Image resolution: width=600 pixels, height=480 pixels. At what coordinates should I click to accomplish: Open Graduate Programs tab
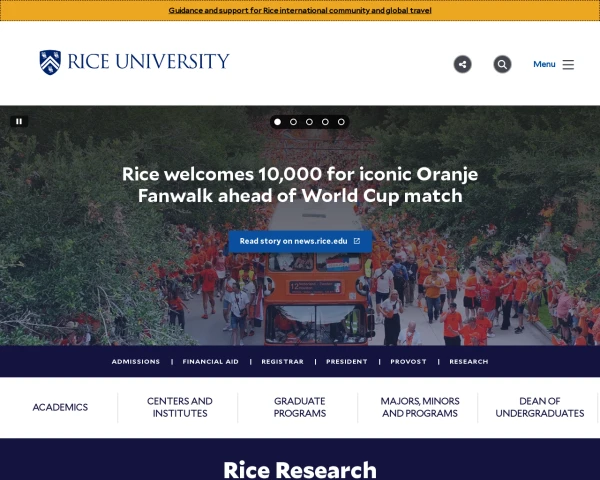pyautogui.click(x=300, y=407)
